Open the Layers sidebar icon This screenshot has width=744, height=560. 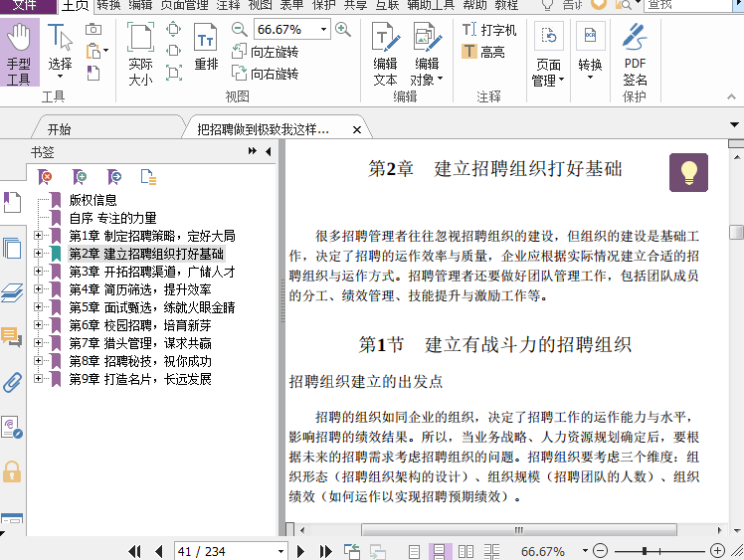pos(12,292)
